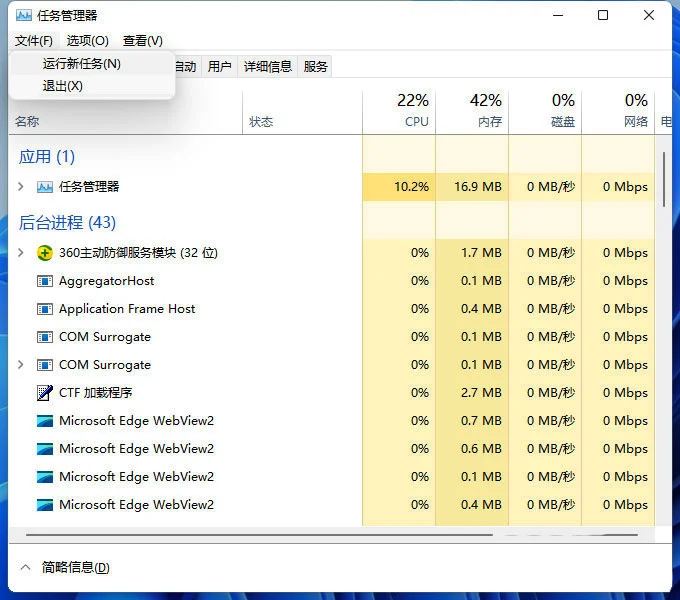The height and width of the screenshot is (600, 680).
Task: Click the 简略信息(D) button
Action: tap(75, 567)
